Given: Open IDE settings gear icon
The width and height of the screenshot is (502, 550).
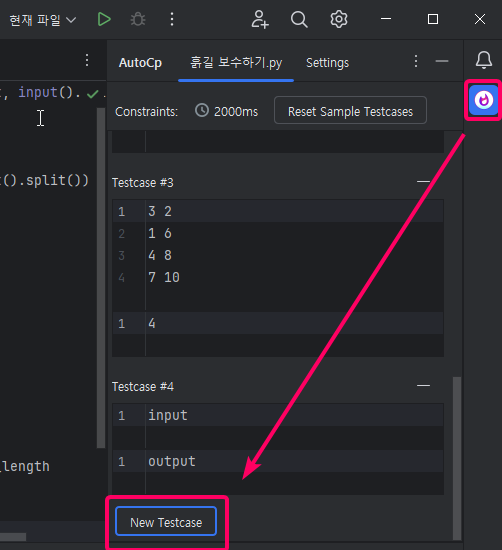Looking at the screenshot, I should [339, 19].
